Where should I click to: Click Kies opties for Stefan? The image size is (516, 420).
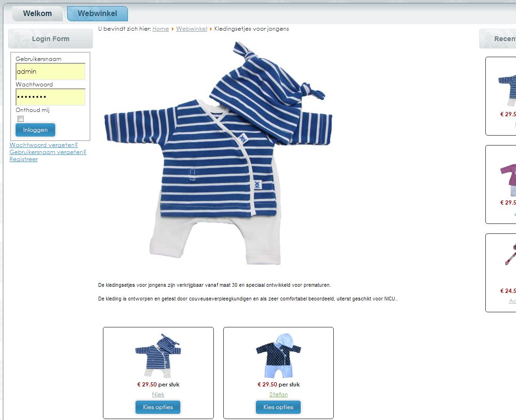click(279, 407)
